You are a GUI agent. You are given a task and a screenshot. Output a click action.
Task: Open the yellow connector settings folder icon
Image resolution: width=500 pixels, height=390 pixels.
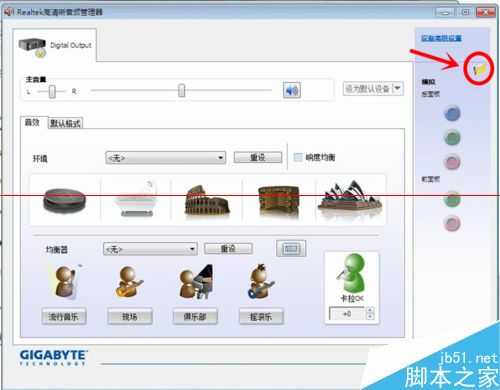tap(479, 69)
